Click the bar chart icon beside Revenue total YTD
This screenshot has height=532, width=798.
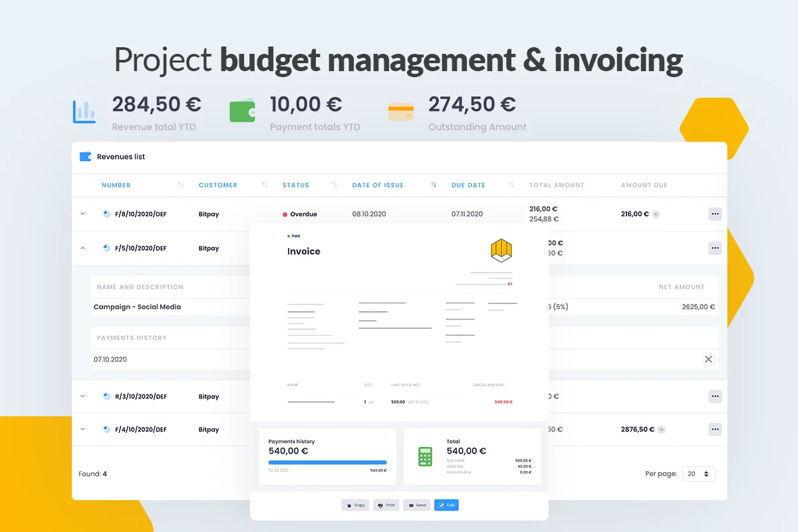[84, 112]
